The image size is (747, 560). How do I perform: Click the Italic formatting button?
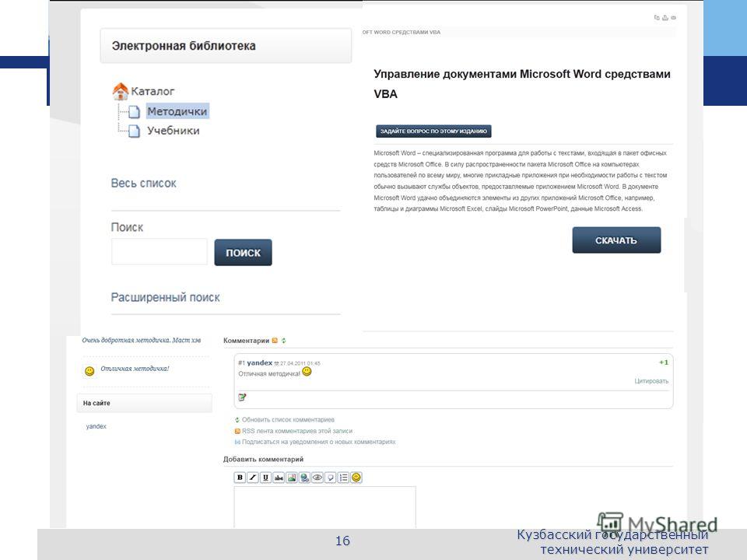click(253, 477)
